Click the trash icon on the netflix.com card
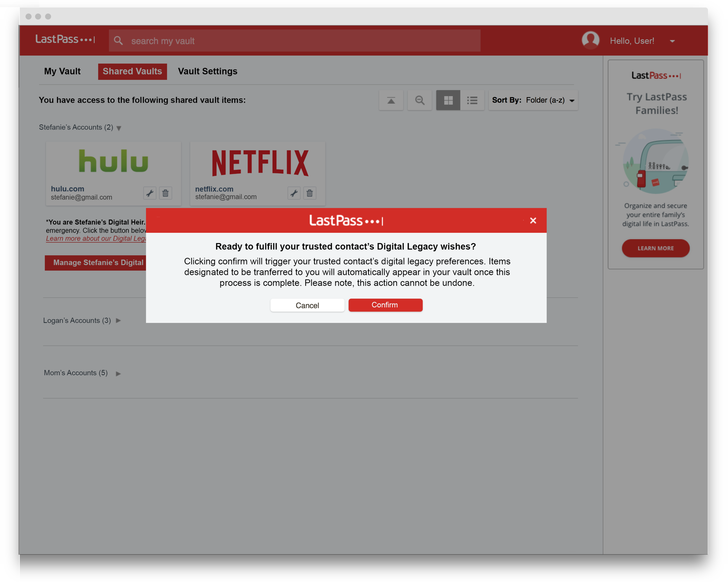This screenshot has width=728, height=582. [x=310, y=193]
